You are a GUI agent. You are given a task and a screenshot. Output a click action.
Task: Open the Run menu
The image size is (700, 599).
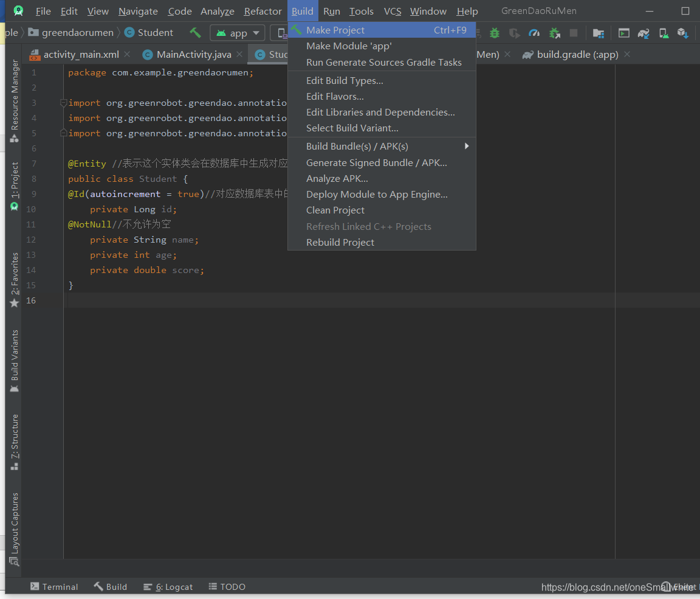332,11
